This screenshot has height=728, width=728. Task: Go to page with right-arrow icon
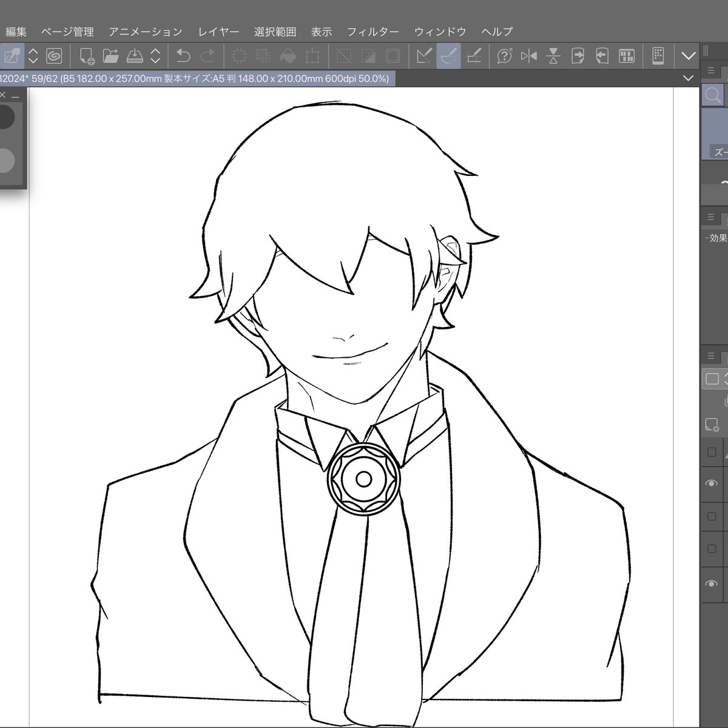coord(578,56)
